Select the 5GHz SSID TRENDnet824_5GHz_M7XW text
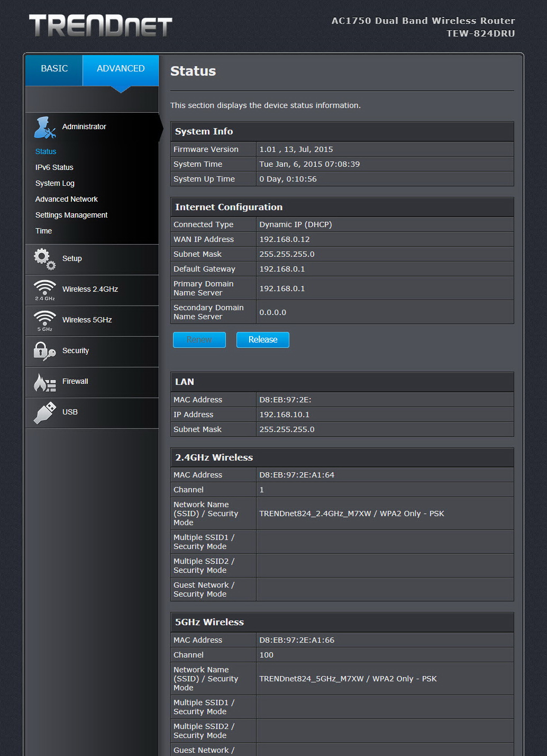Screen dimensions: 547x756 [x=312, y=679]
